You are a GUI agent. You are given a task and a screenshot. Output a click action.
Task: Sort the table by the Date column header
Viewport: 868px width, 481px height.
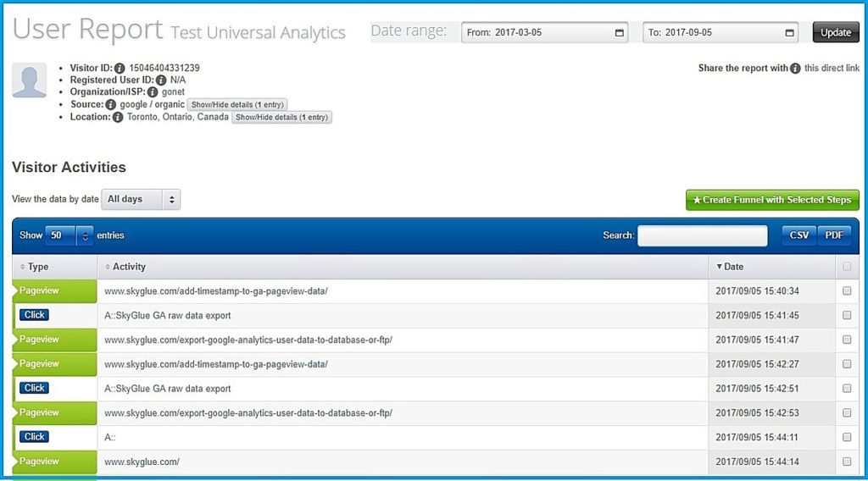pyautogui.click(x=733, y=267)
